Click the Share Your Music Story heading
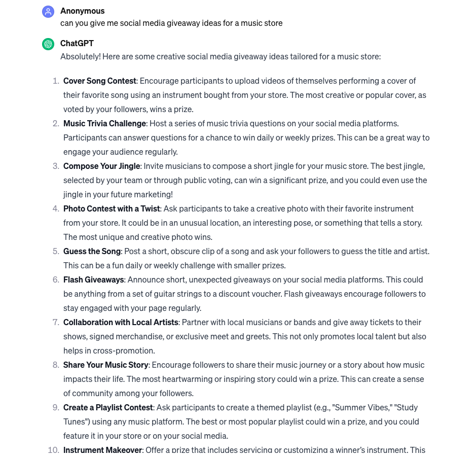The image size is (476, 458). (x=105, y=365)
